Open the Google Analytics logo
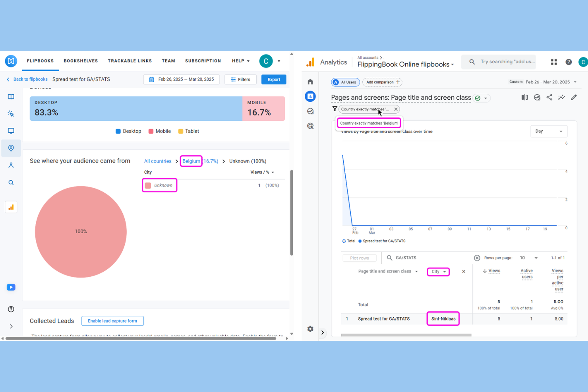Image resolution: width=588 pixels, height=392 pixels. [x=311, y=62]
